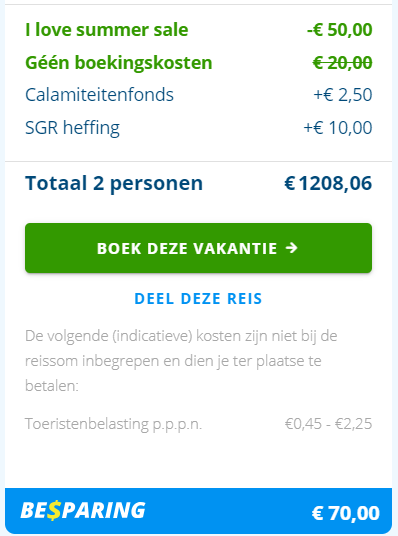This screenshot has width=398, height=536.
Task: Click the € 70,00 savings amount
Action: (x=345, y=513)
